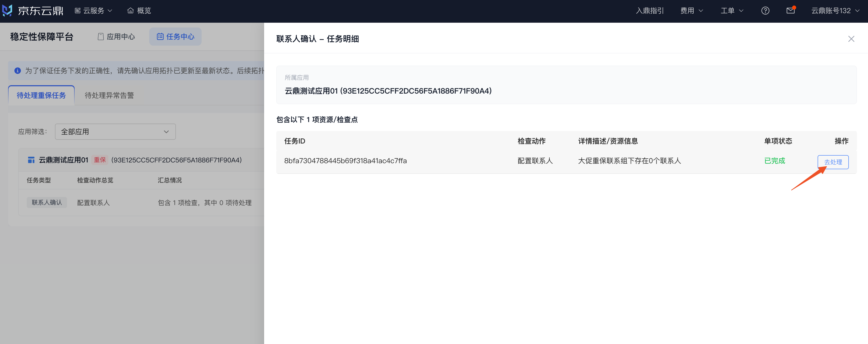This screenshot has width=868, height=344.
Task: Click the 云鼎测试应用01 name in task list
Action: [x=63, y=160]
